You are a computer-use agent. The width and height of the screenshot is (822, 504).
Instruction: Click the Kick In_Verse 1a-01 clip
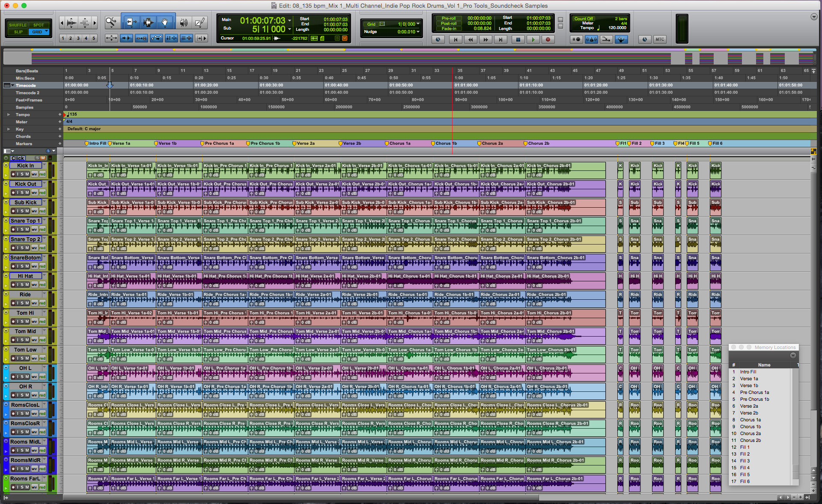[x=133, y=171]
